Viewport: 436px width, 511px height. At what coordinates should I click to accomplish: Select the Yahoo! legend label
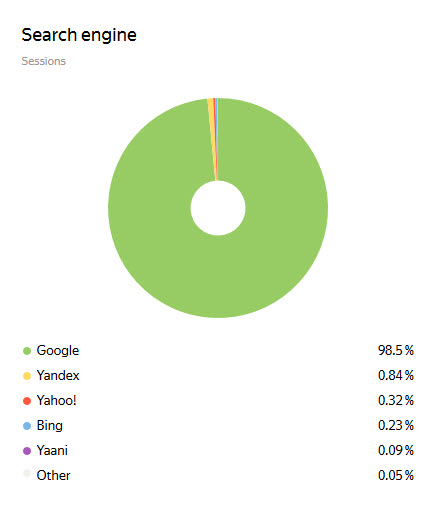(56, 400)
